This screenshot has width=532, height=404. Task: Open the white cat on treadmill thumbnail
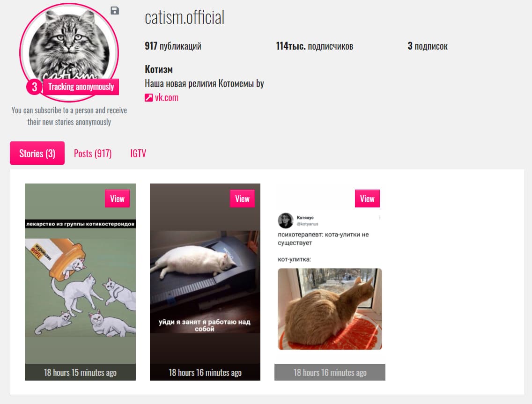[x=205, y=281]
